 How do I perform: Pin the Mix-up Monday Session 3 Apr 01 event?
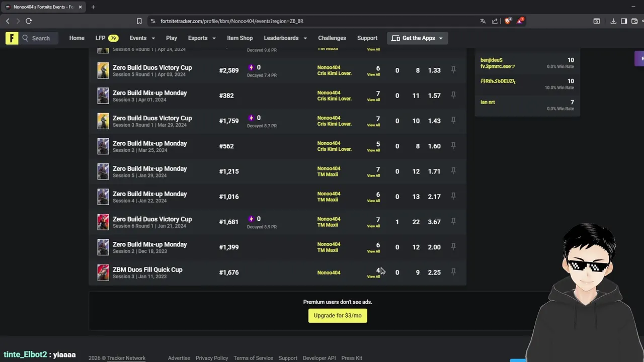453,95
